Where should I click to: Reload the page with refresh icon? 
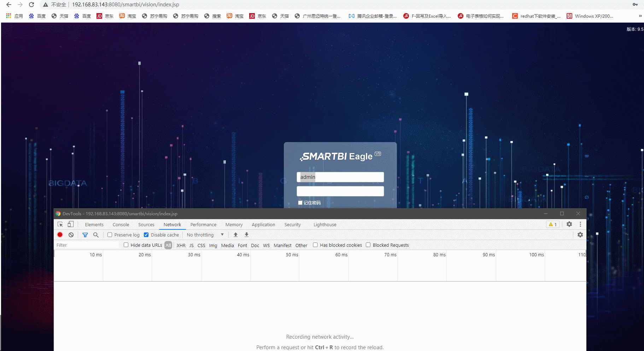point(31,5)
